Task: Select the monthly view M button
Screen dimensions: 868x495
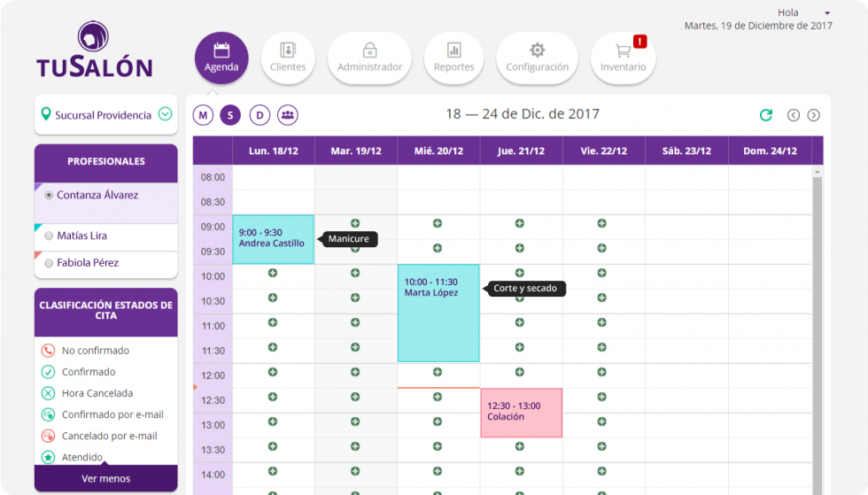Action: coord(204,115)
